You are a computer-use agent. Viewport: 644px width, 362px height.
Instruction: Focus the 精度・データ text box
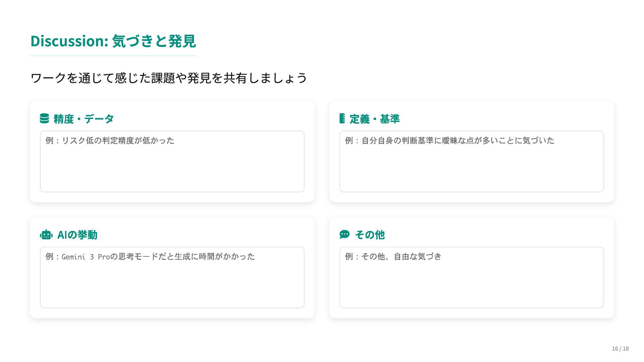pos(172,162)
